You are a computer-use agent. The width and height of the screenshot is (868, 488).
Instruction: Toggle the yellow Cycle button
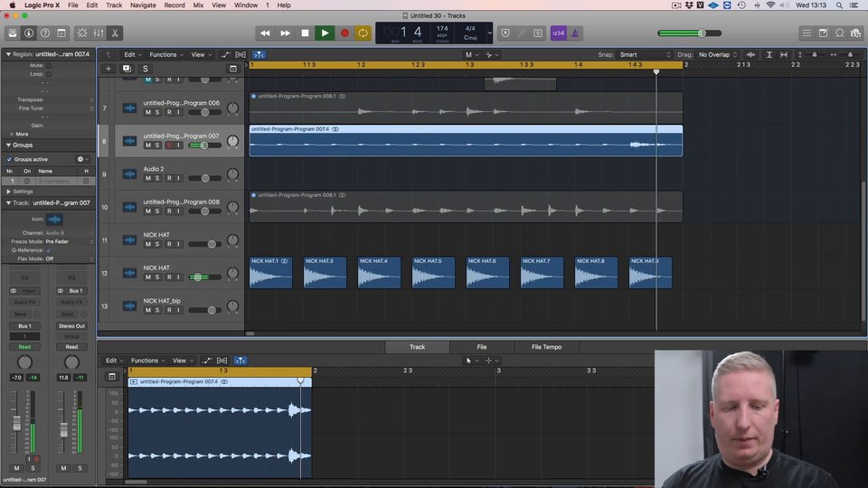[363, 33]
